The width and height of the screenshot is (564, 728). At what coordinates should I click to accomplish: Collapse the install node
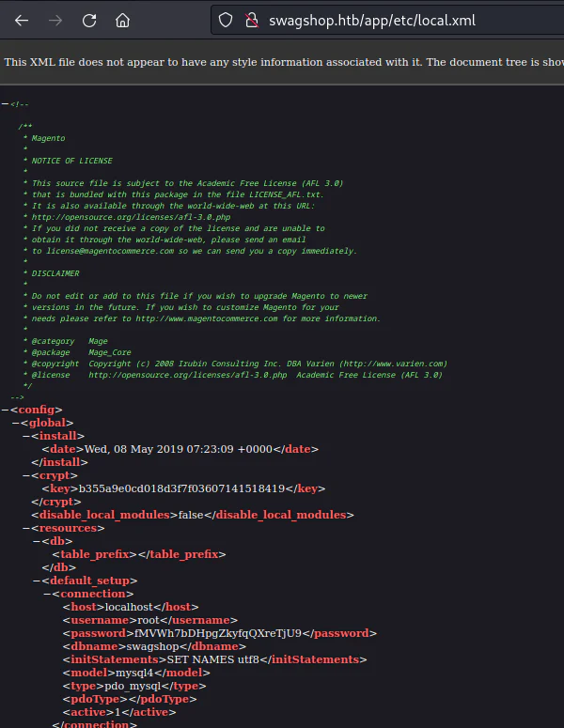[x=26, y=436]
